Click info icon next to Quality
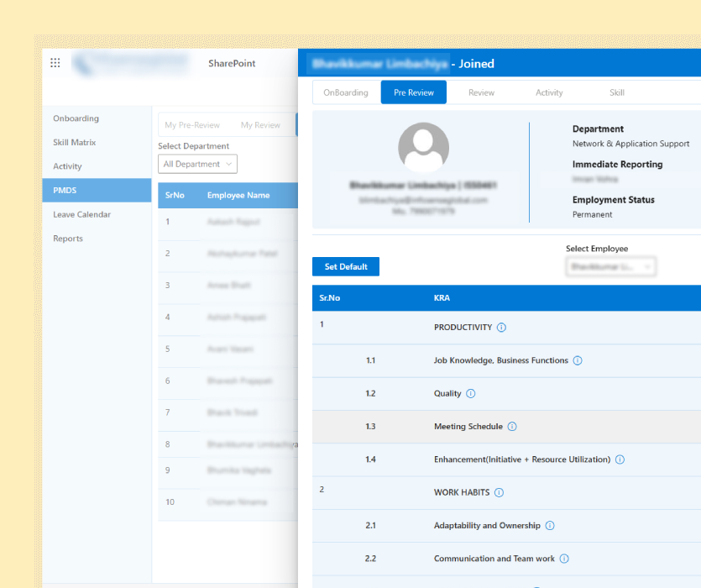This screenshot has height=588, width=701. [470, 393]
